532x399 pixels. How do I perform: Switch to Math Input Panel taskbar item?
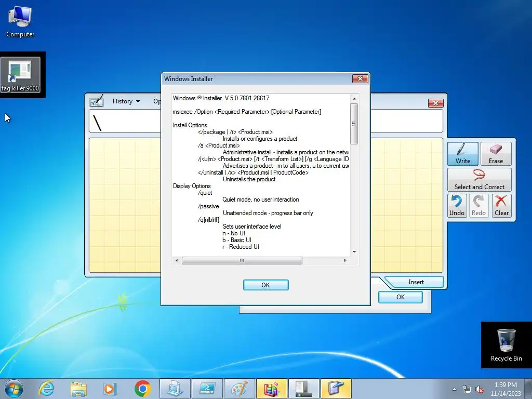[x=336, y=389]
